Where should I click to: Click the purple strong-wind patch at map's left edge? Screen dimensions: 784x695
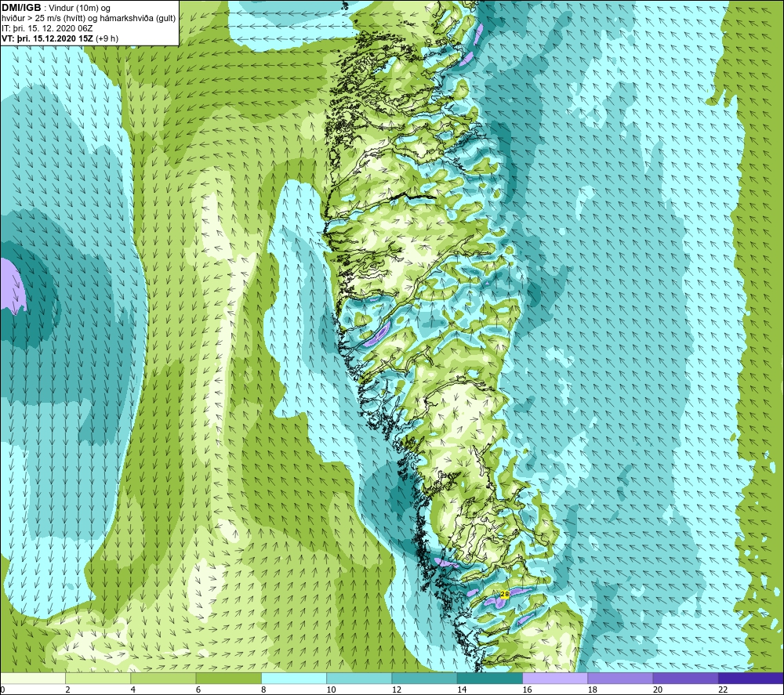(x=12, y=285)
